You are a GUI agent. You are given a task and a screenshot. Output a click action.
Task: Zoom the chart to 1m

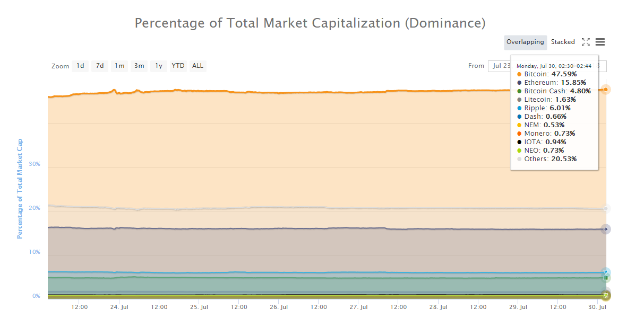pyautogui.click(x=119, y=66)
